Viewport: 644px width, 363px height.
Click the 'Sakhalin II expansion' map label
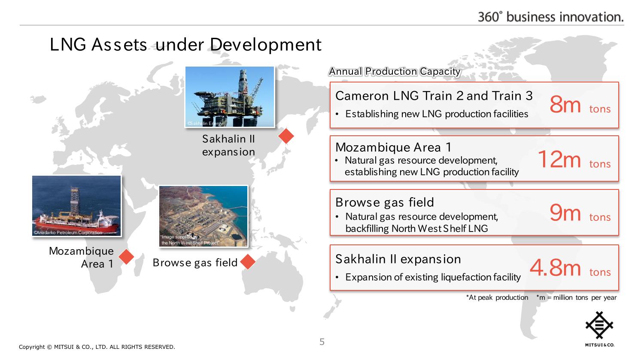(228, 145)
